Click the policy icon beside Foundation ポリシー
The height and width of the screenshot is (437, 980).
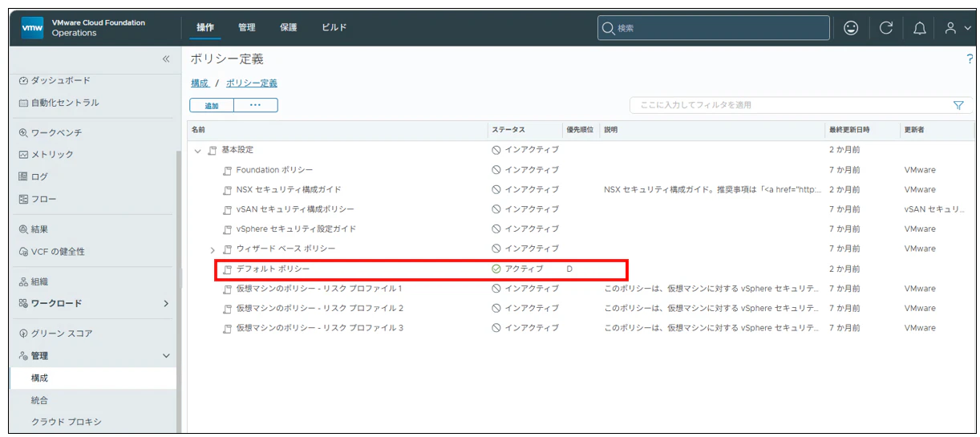point(228,170)
